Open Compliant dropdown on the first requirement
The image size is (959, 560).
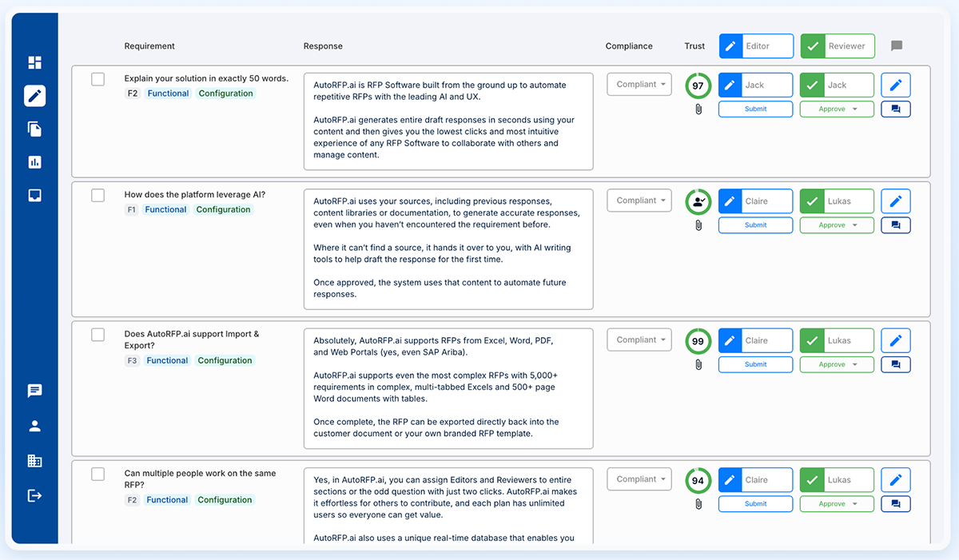tap(639, 84)
